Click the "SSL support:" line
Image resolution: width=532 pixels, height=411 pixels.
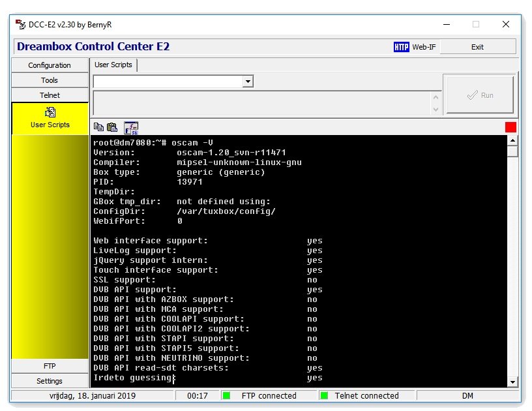[x=125, y=280]
